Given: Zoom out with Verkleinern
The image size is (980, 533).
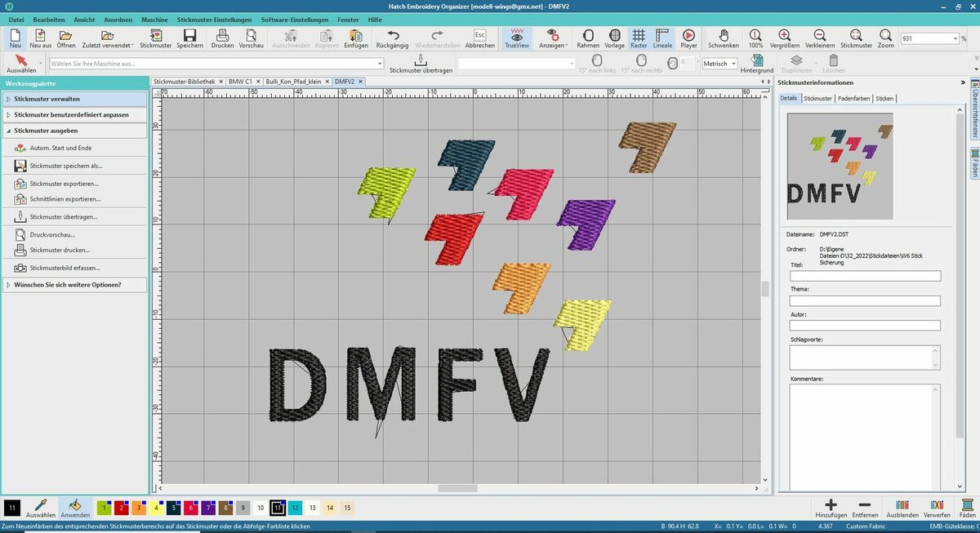Looking at the screenshot, I should (820, 38).
